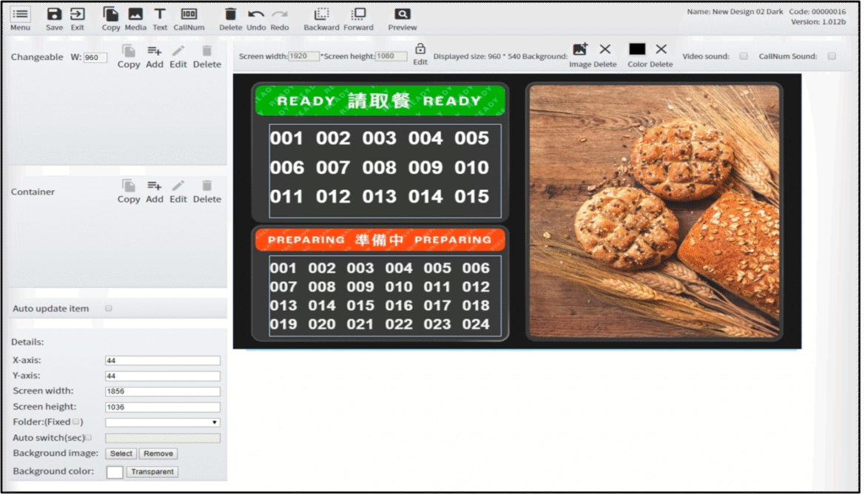Remove the Background image
This screenshot has width=868, height=494.
coord(158,453)
